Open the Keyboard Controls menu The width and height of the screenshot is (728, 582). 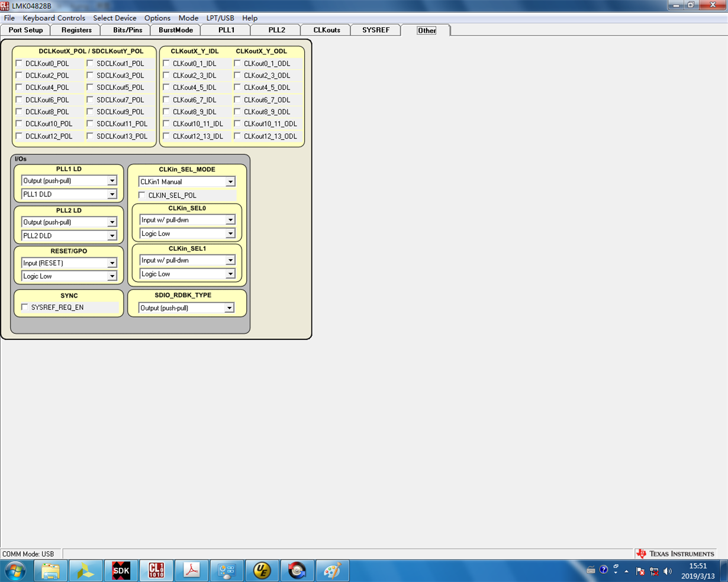tap(54, 18)
